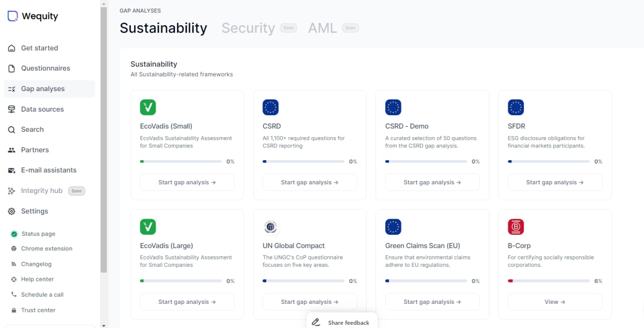The width and height of the screenshot is (644, 328).
Task: Open E-mail assistants in the sidebar
Action: coord(49,170)
